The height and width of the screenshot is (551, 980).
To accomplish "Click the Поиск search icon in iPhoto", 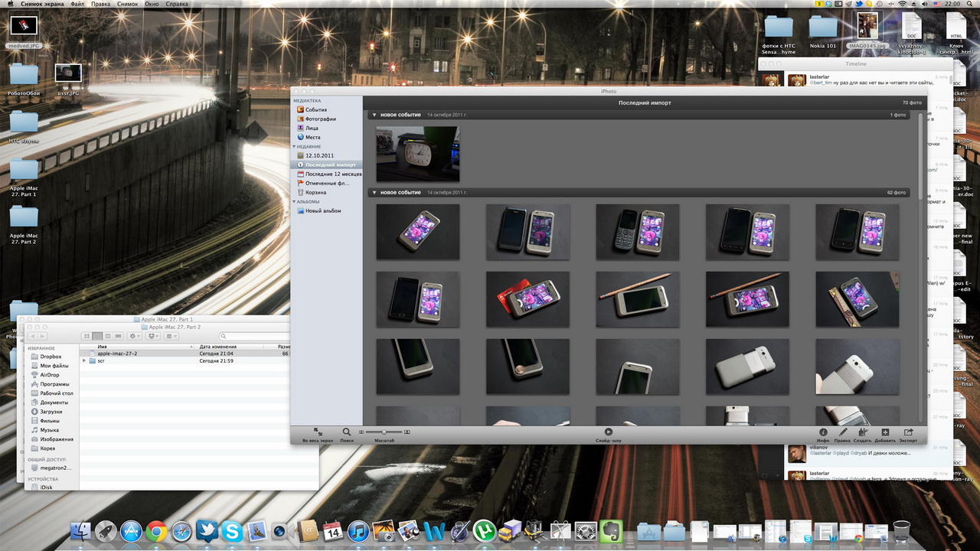I will (347, 435).
